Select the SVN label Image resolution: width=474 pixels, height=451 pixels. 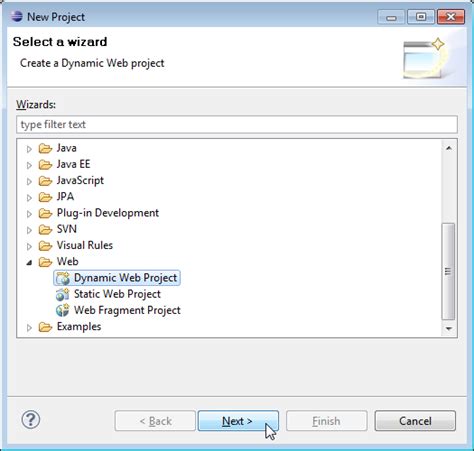[67, 229]
